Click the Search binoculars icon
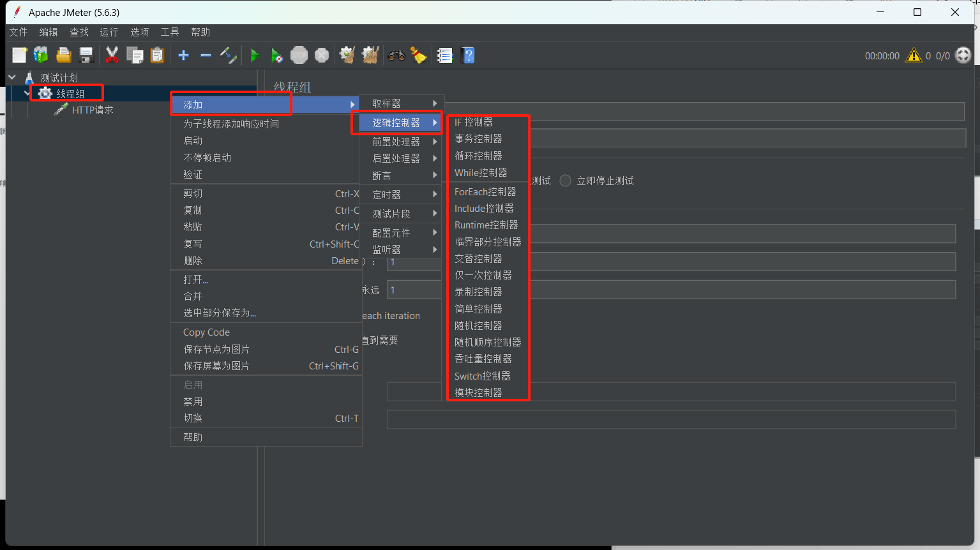 [396, 56]
